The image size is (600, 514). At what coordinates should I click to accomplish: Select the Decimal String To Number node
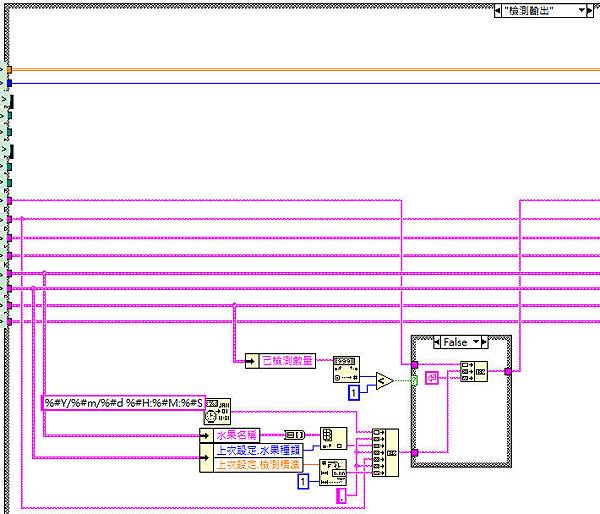coord(346,369)
